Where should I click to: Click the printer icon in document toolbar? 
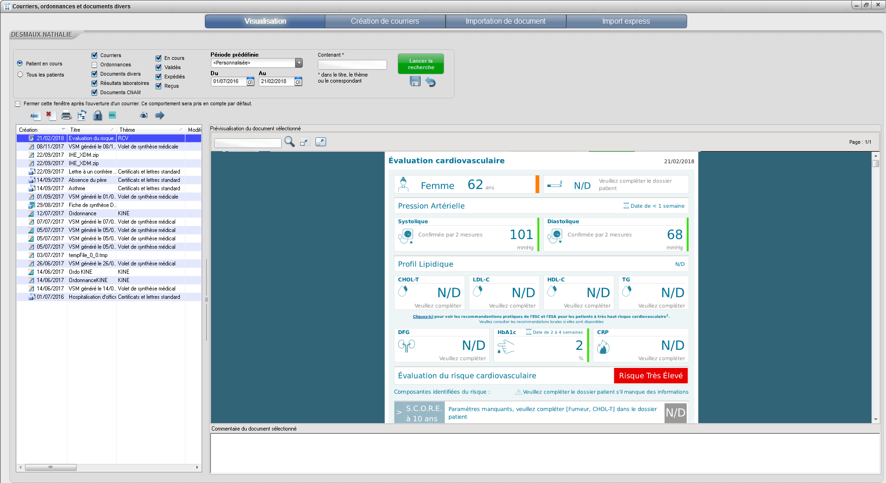tap(66, 115)
